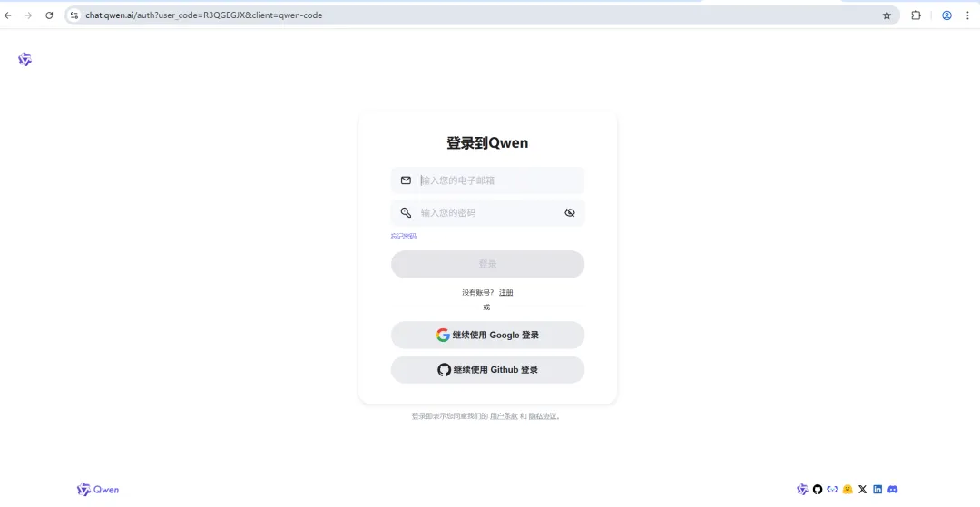
Task: Open the LinkedIn footer icon
Action: click(877, 490)
